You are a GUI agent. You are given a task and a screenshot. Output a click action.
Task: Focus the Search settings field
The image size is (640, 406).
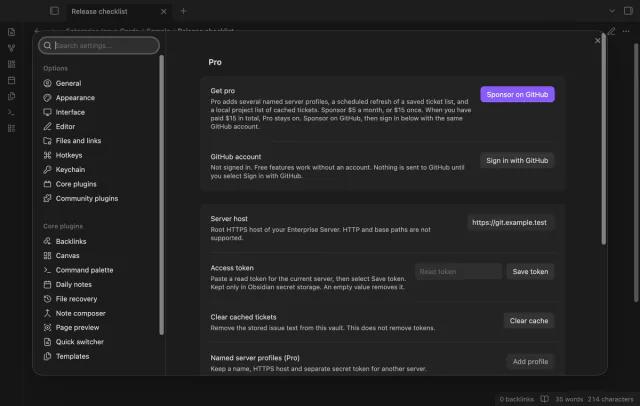click(x=99, y=45)
